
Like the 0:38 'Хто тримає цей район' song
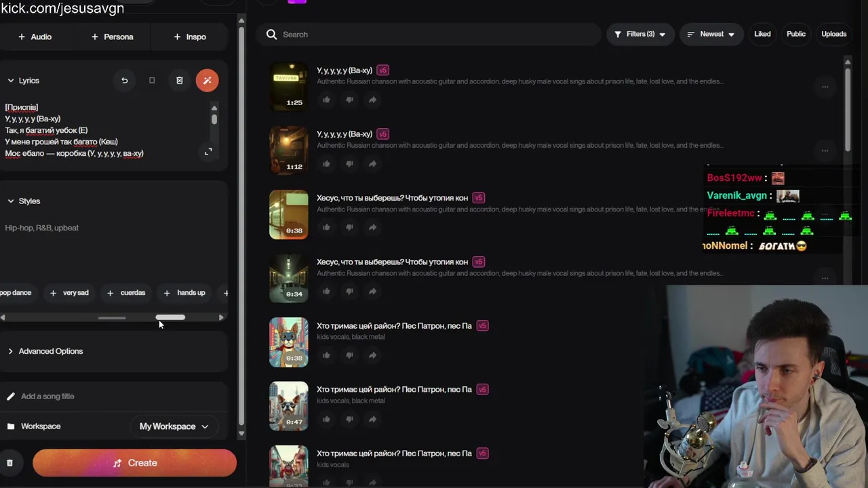click(x=326, y=355)
